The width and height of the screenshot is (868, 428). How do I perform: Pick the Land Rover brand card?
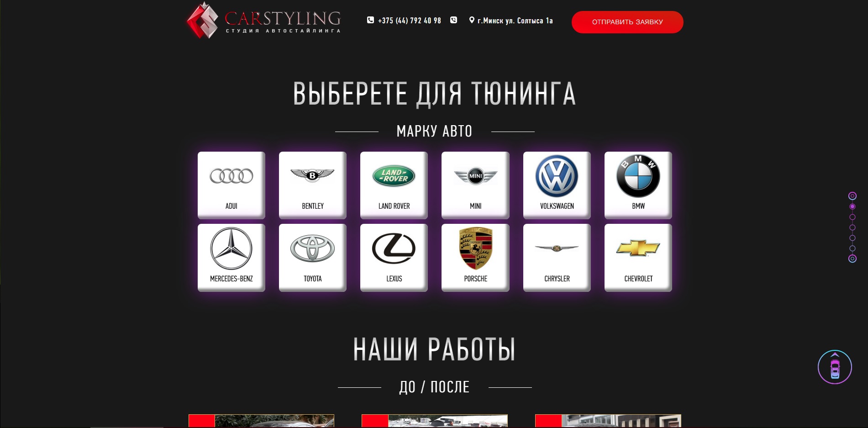click(x=394, y=185)
